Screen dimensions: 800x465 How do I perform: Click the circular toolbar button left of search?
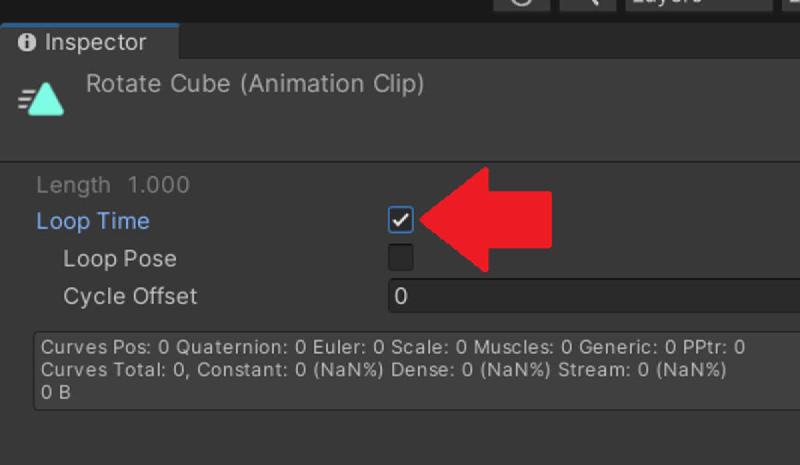click(x=521, y=4)
